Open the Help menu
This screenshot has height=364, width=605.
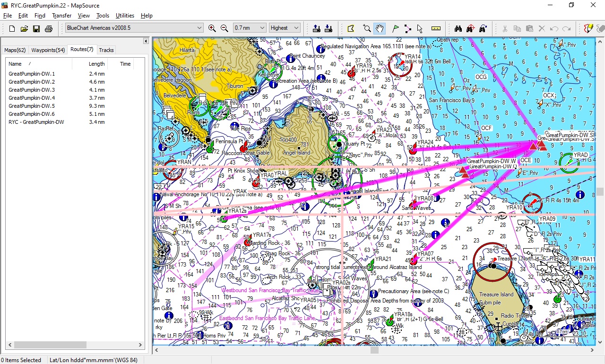pyautogui.click(x=147, y=16)
